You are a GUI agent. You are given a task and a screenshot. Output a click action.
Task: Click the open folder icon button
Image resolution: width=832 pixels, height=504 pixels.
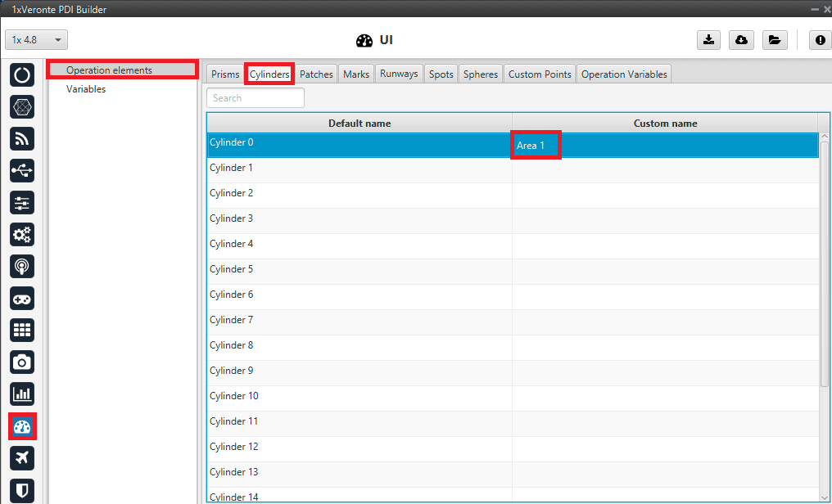click(x=774, y=40)
